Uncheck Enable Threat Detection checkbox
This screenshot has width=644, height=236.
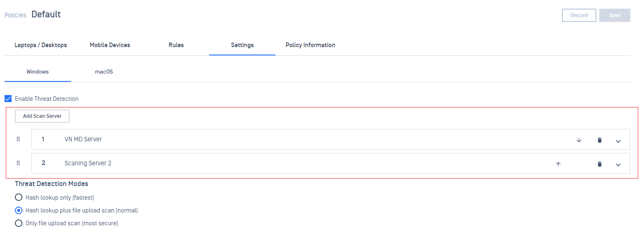[8, 99]
